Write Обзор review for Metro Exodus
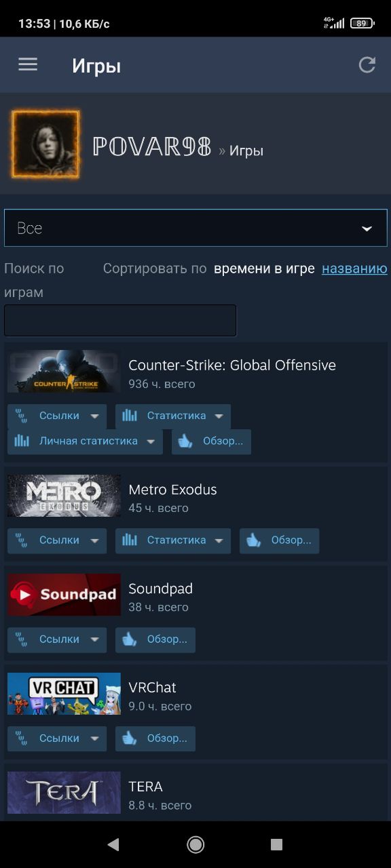 (x=279, y=540)
